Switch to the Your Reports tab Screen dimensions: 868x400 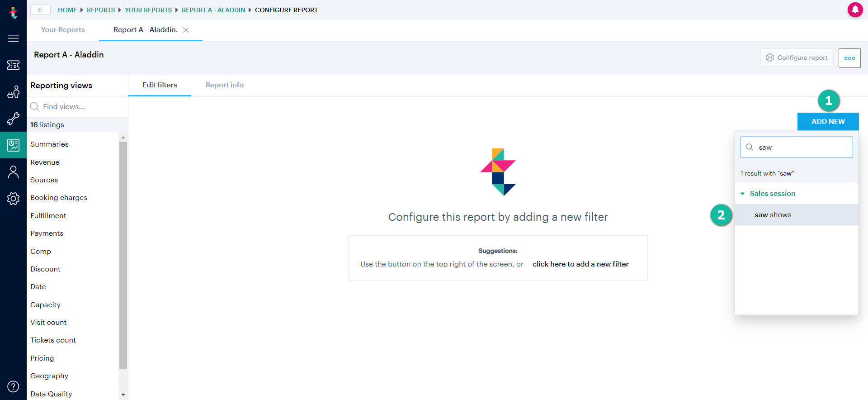tap(63, 30)
